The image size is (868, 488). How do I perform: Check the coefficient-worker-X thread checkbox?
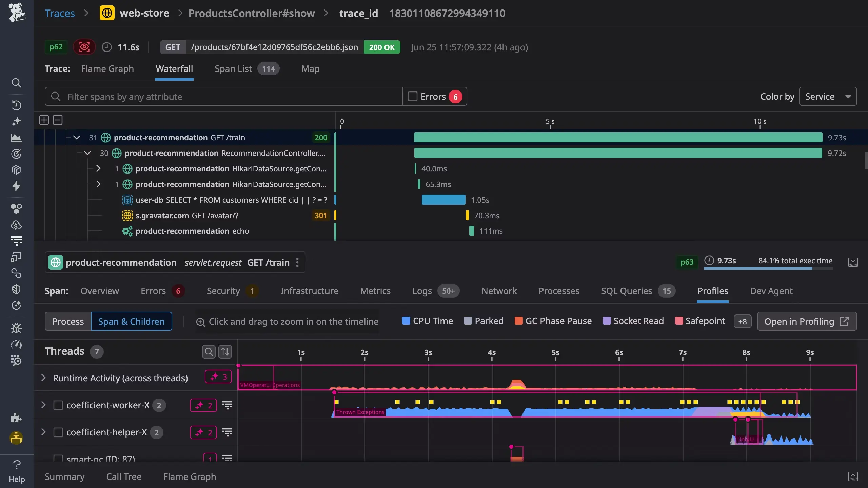point(58,405)
